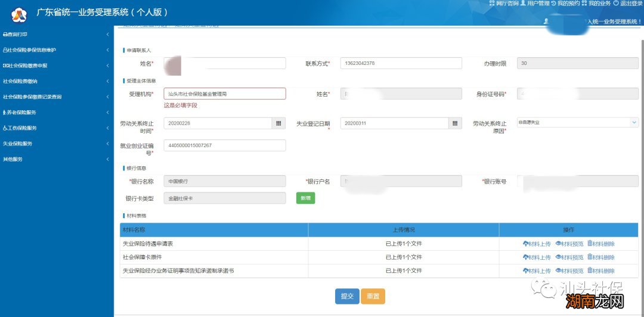
Task: Click the 银行名称 field showing 中国银行
Action: click(x=225, y=181)
